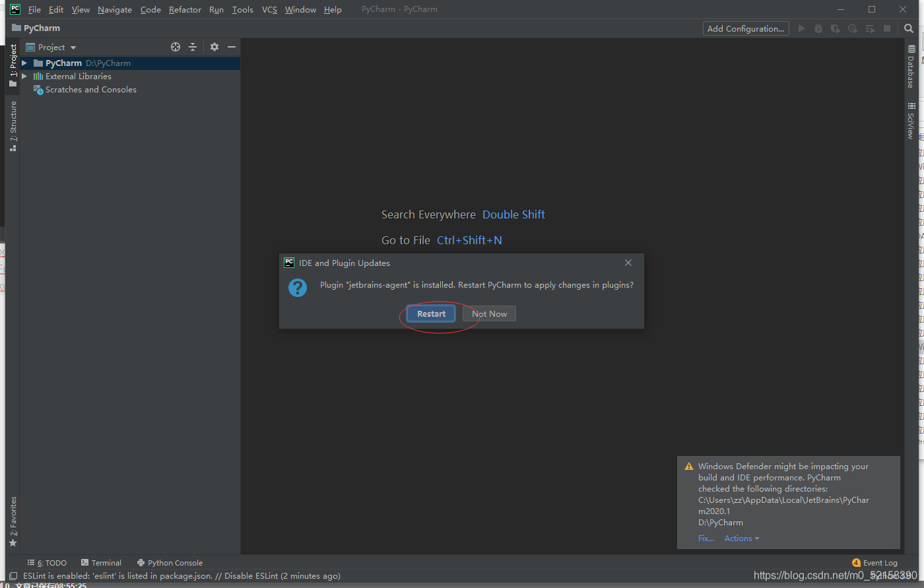This screenshot has width=924, height=588.
Task: Select External Libraries in project tree
Action: 78,77
